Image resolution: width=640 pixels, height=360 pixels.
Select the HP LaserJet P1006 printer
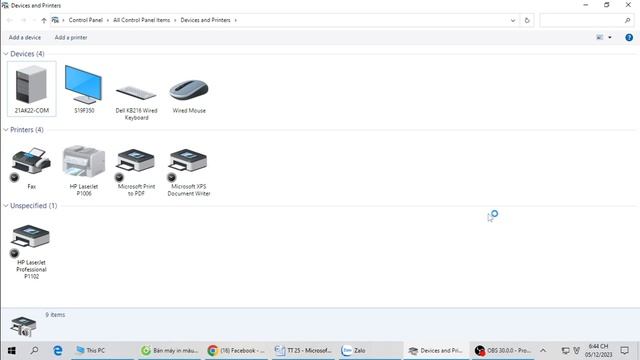click(84, 171)
